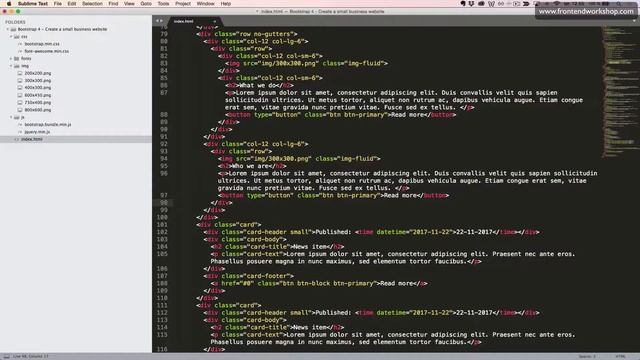Screen dimensions: 640x360
Task: Click line number 98 in the gutter
Action: 164,203
